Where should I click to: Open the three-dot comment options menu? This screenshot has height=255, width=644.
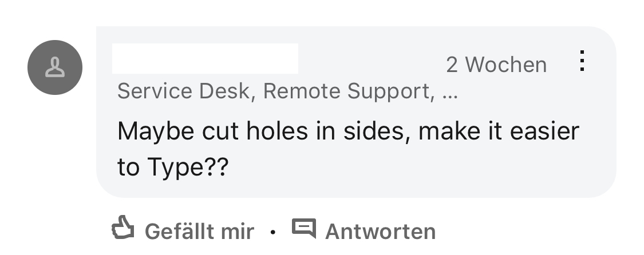point(582,61)
